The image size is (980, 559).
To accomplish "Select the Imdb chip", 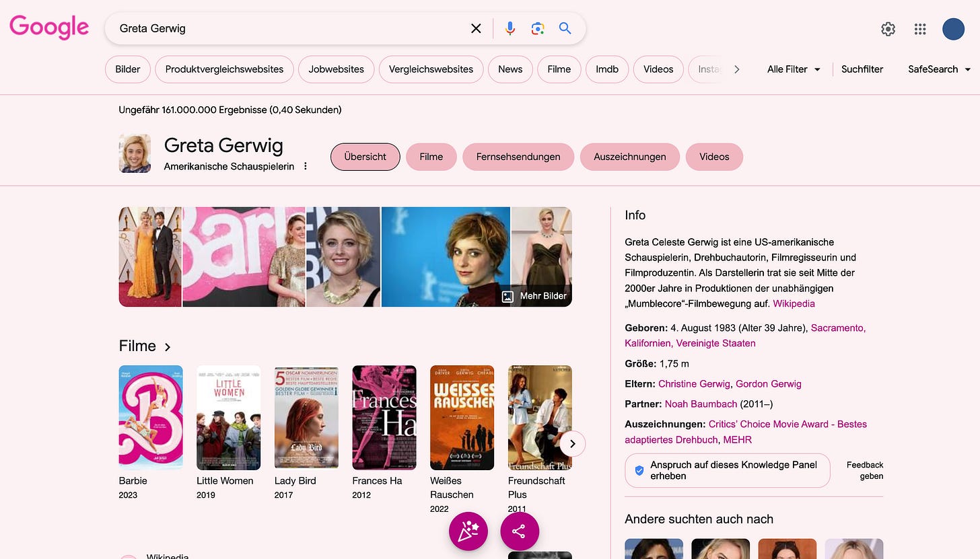I will pyautogui.click(x=607, y=69).
